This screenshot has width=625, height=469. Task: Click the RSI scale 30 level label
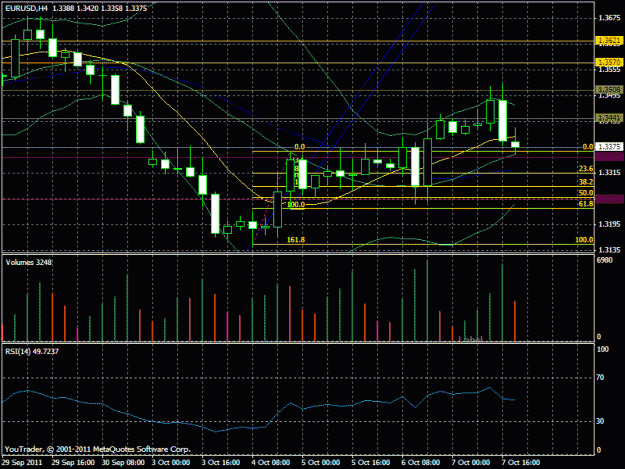coord(600,421)
